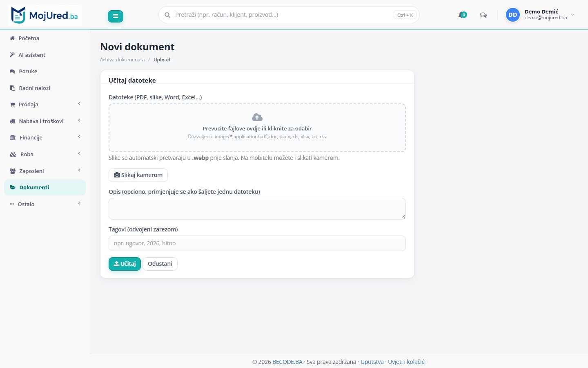Viewport: 588px width, 368px height.
Task: Click the magic wand icon beside AI asistent
Action: click(x=12, y=55)
